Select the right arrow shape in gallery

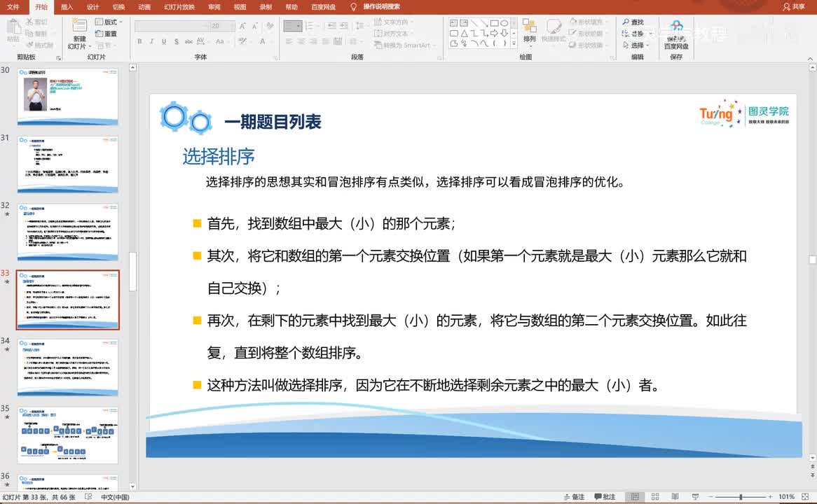pyautogui.click(x=494, y=34)
